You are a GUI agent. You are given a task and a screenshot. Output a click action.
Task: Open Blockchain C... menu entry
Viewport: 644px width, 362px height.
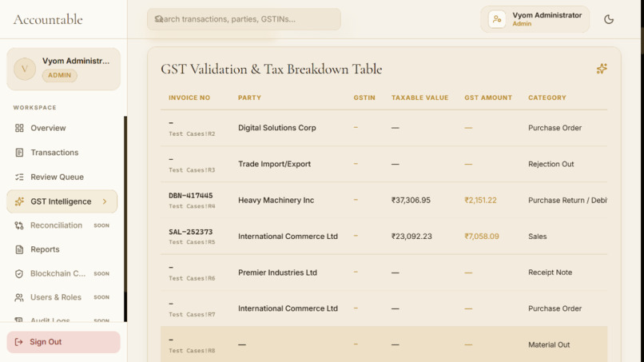(62, 273)
